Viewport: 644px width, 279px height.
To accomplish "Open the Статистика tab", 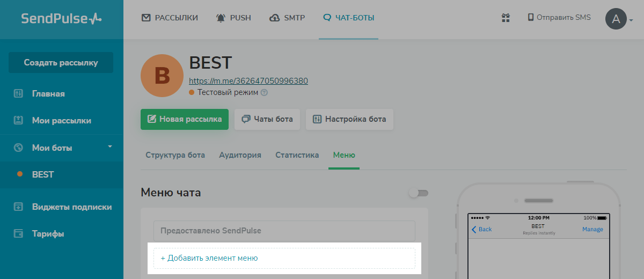I will point(297,155).
